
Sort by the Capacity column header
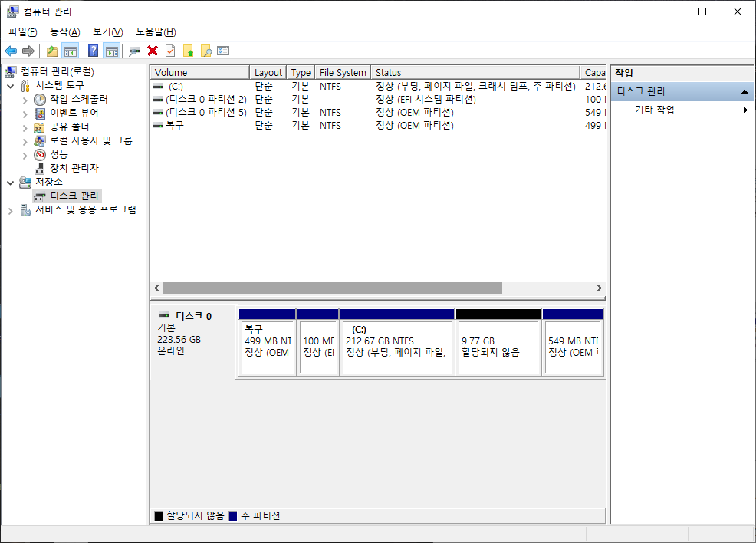(x=593, y=72)
